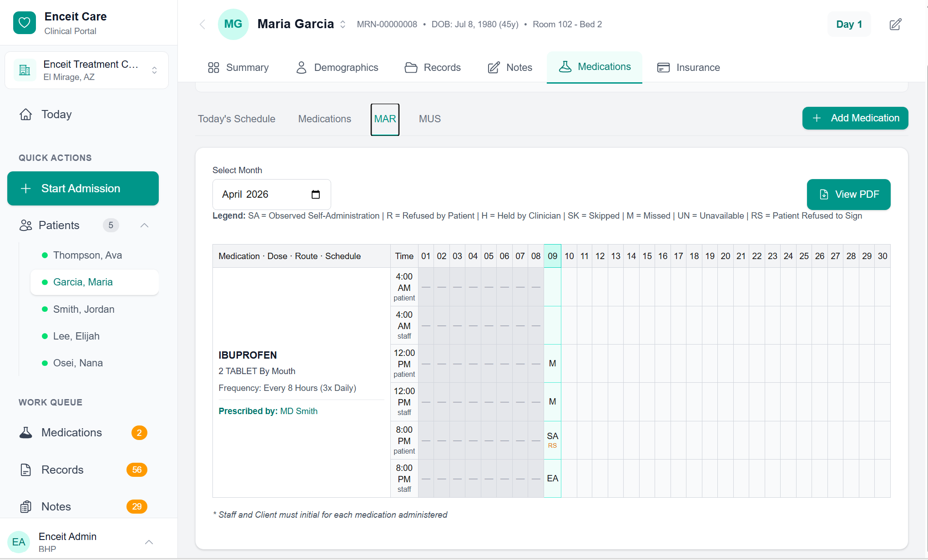This screenshot has height=560, width=928.
Task: Click the View PDF button
Action: pos(848,195)
